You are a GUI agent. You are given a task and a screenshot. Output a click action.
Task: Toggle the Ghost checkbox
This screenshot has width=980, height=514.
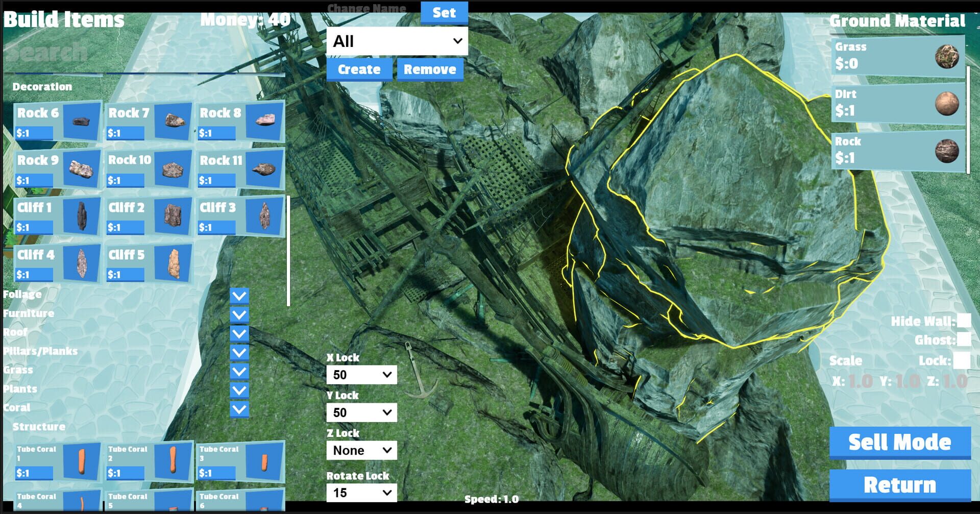[x=965, y=340]
